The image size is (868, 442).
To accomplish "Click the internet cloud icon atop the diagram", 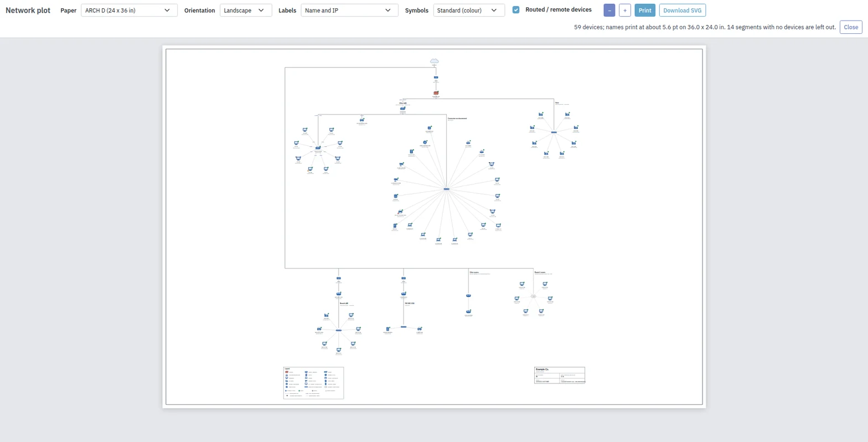I will tap(435, 61).
